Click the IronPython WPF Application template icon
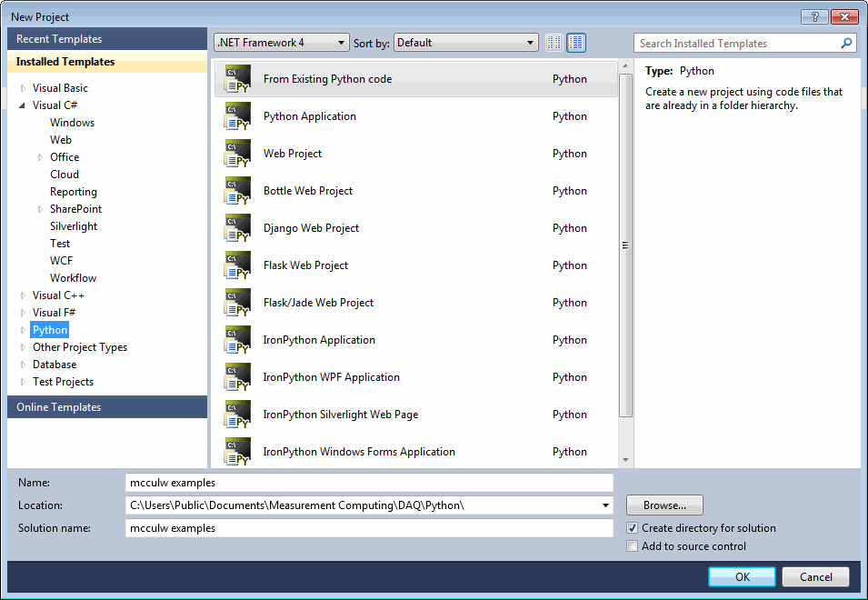 click(237, 377)
